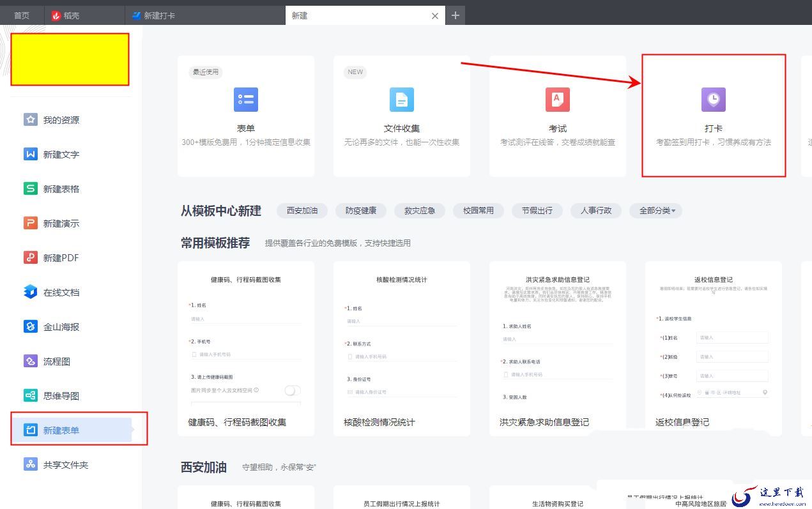Filter templates by 人事行政

(596, 210)
